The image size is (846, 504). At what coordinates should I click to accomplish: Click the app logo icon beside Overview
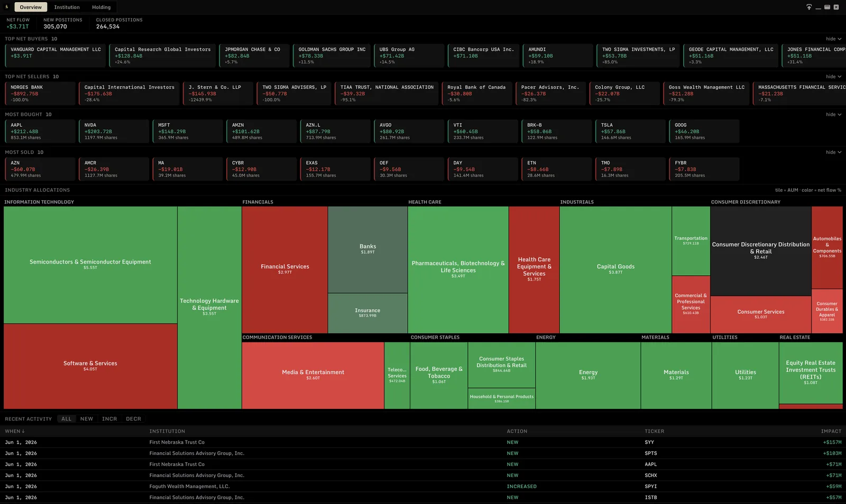[x=7, y=7]
